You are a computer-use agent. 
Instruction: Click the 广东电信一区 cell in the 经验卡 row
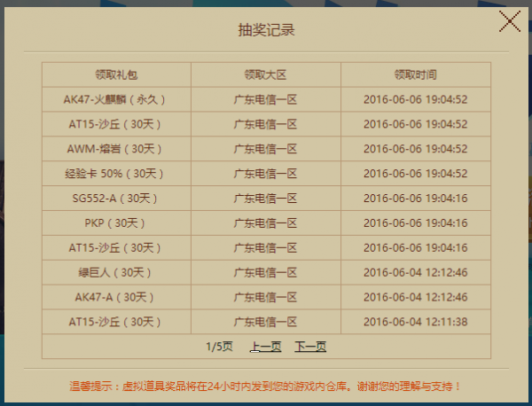tap(266, 174)
